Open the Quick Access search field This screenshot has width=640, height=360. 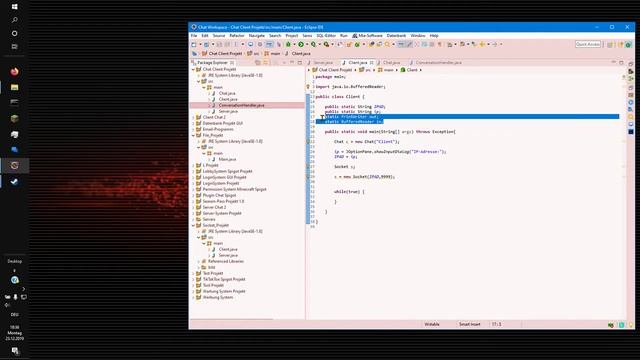point(588,44)
